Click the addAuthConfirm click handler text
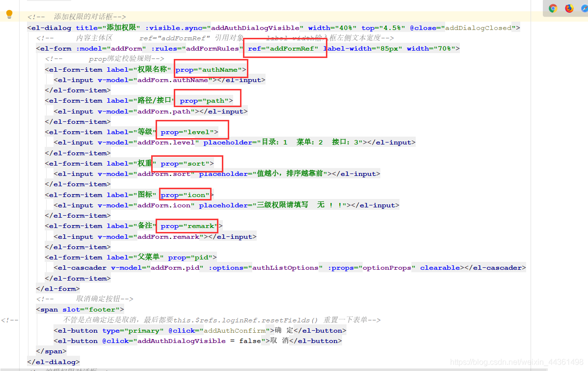 point(235,330)
